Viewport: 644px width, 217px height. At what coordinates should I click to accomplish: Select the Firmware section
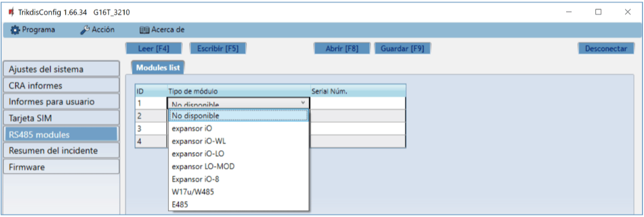click(x=60, y=167)
